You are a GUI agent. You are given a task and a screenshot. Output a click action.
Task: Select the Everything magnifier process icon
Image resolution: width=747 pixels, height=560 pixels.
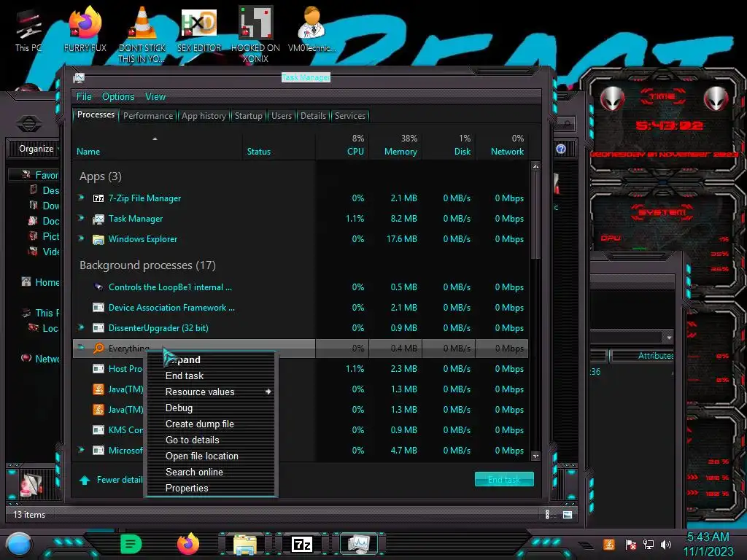(x=98, y=348)
